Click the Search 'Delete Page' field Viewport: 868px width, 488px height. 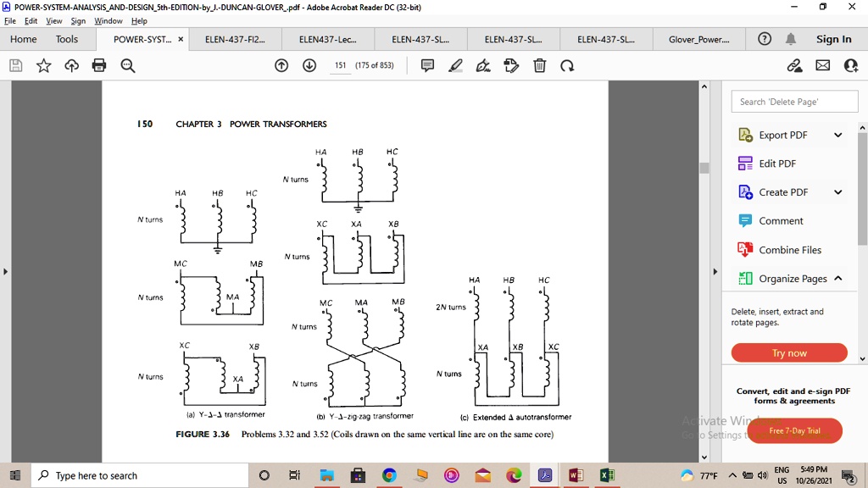click(794, 102)
